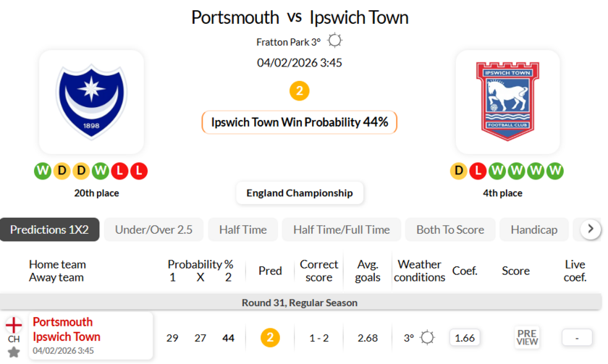Click the Portsmouth club crest logo
Image resolution: width=608 pixels, height=364 pixels.
click(x=91, y=101)
